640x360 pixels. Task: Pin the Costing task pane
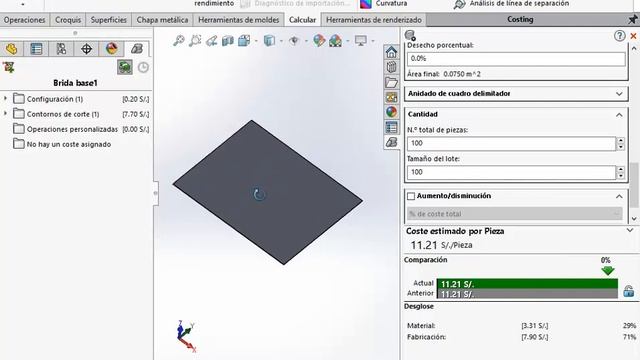click(633, 19)
